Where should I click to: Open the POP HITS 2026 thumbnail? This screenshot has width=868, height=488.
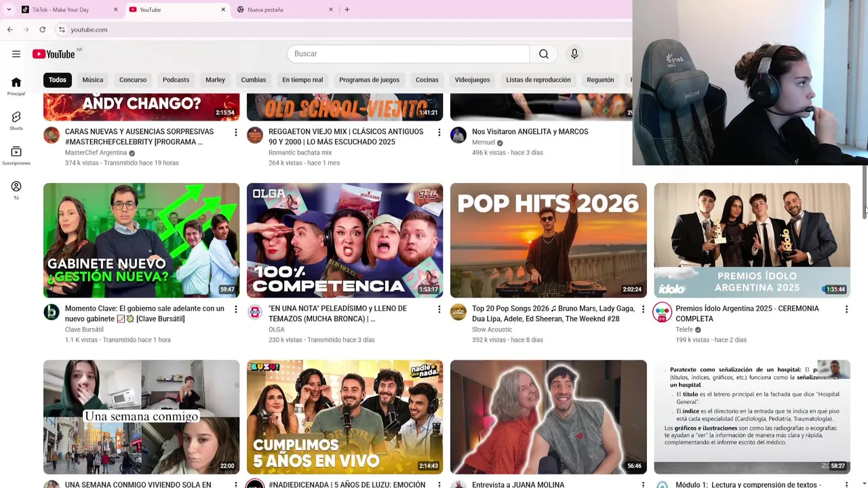coord(549,240)
